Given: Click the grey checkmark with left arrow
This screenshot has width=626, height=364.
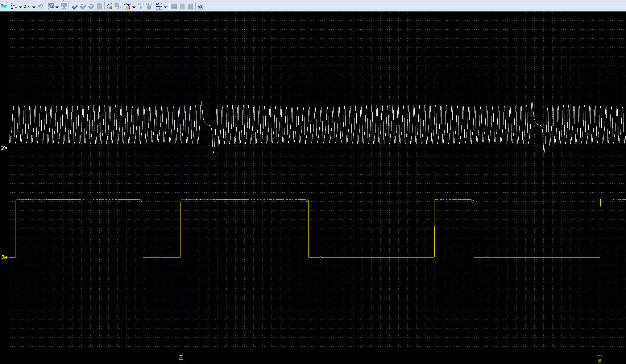Looking at the screenshot, I should tap(83, 7).
